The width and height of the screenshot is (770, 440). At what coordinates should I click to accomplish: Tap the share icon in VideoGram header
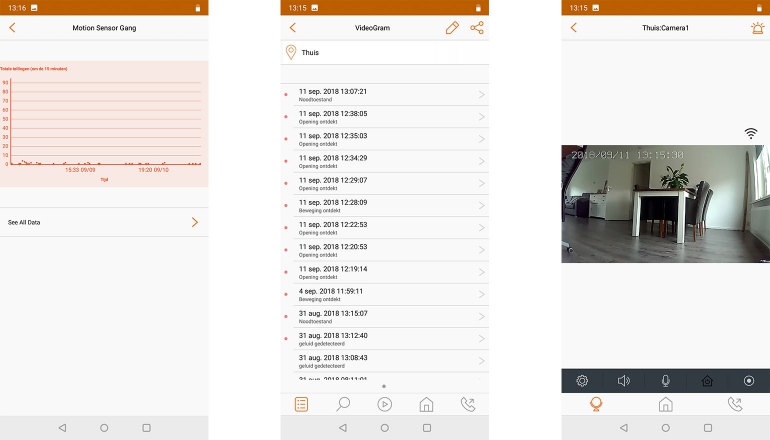point(477,28)
